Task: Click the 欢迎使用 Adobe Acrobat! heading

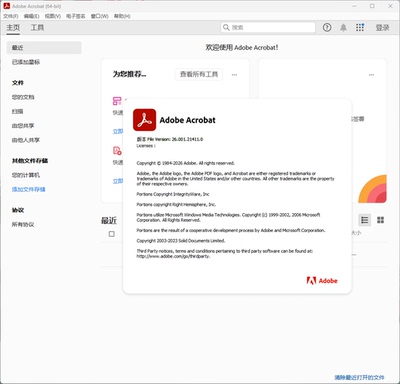Action: click(242, 47)
